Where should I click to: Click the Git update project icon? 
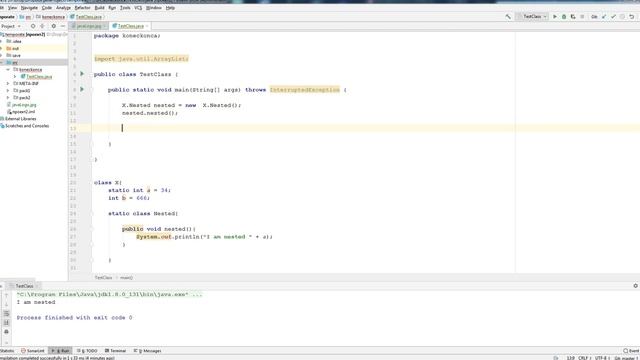(604, 17)
